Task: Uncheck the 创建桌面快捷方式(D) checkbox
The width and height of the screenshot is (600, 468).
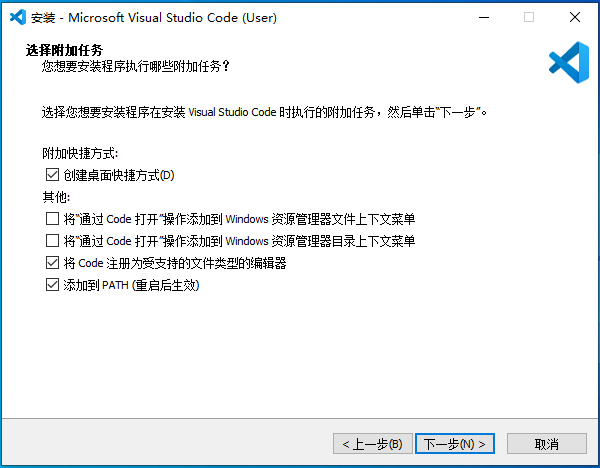Action: click(52, 175)
